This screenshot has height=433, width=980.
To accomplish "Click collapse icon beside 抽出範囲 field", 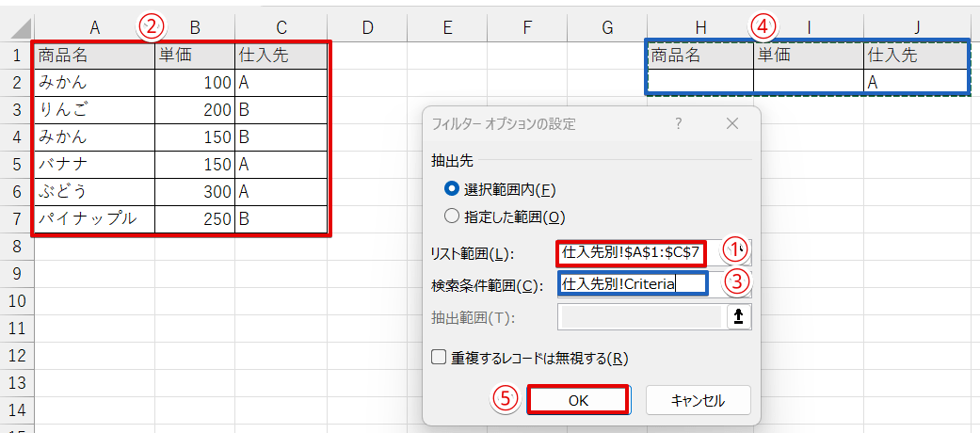I will coord(740,317).
